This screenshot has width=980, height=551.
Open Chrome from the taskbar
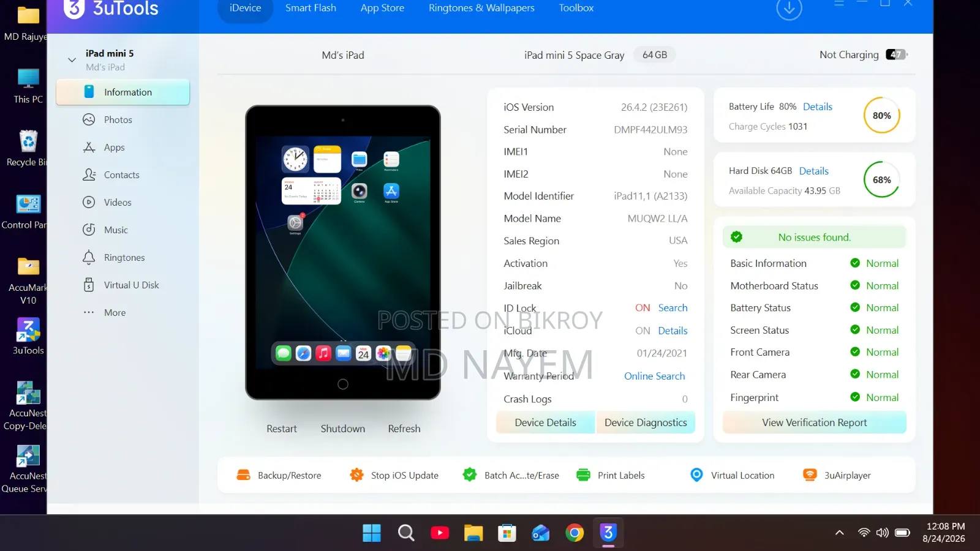tap(575, 533)
